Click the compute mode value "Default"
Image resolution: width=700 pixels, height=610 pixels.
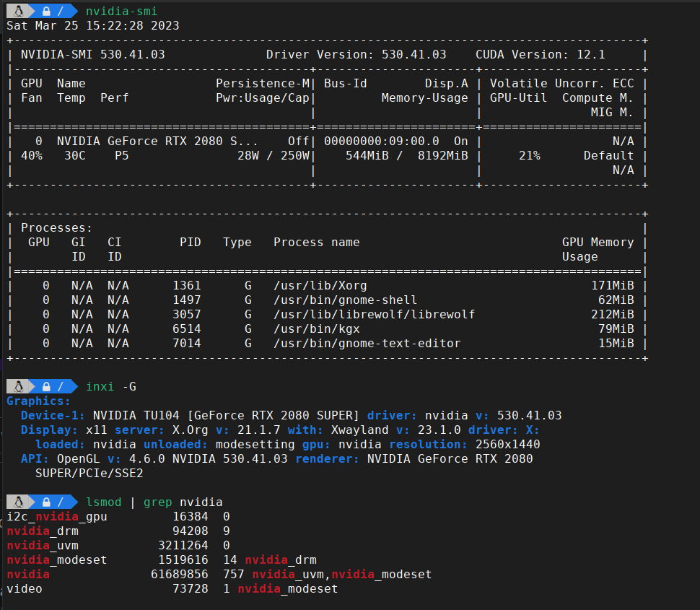click(x=608, y=155)
